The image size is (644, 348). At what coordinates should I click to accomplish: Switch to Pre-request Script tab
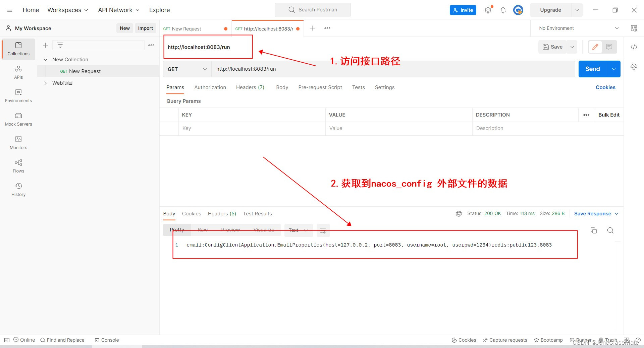pos(320,87)
